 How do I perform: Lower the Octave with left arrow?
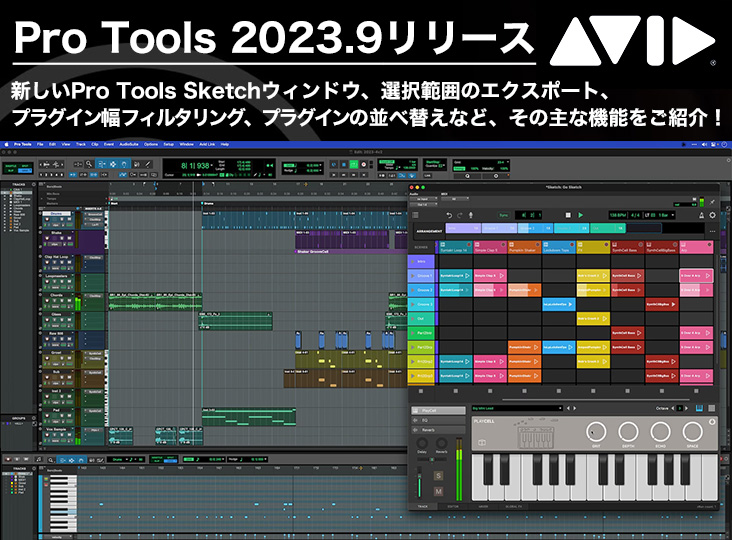673,408
